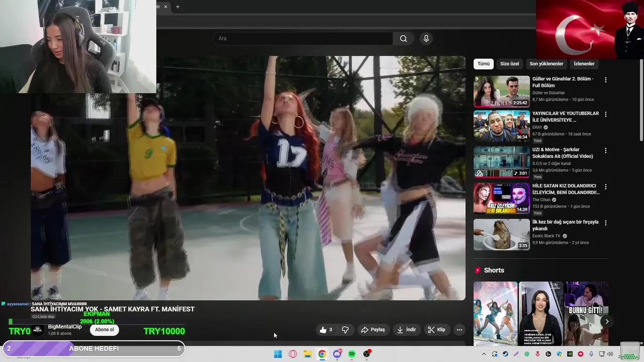Open 'İlk kez bir dağ sıçanı' video thumbnail

point(502,234)
